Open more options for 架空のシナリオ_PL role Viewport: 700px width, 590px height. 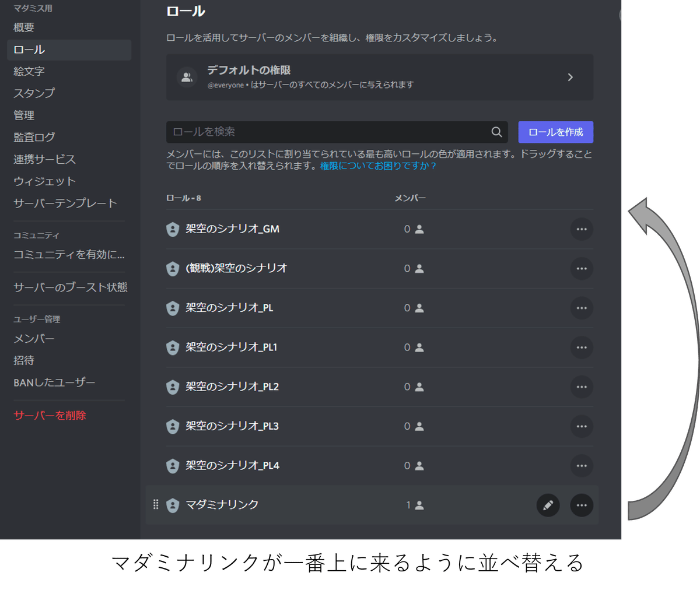582,308
